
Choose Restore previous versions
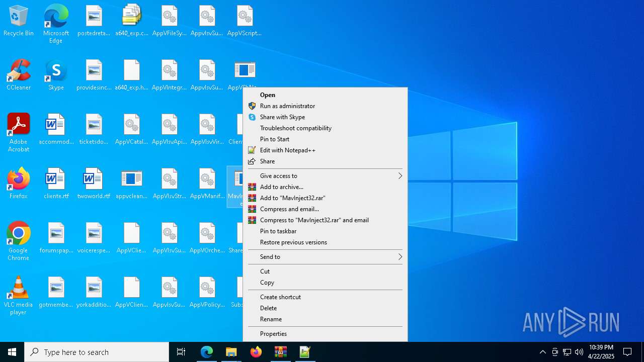click(325, 242)
